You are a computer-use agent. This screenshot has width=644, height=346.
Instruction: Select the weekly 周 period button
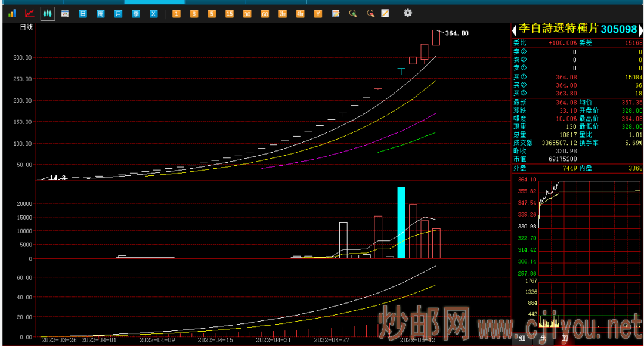pos(100,13)
